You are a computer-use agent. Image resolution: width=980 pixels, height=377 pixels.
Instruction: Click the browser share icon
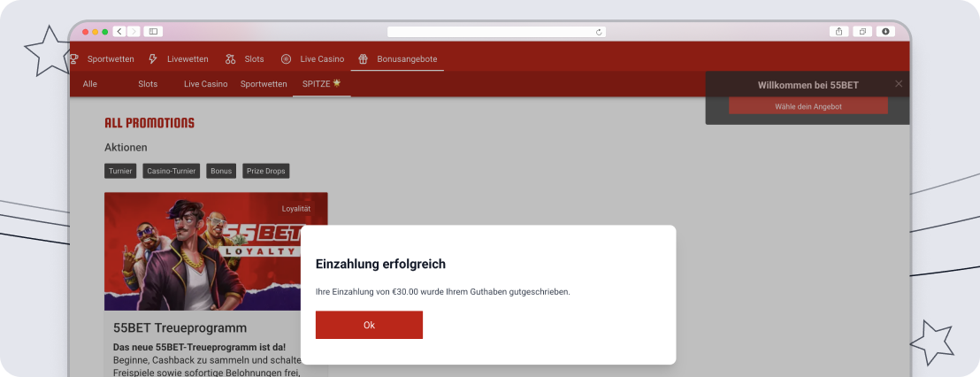(x=838, y=31)
